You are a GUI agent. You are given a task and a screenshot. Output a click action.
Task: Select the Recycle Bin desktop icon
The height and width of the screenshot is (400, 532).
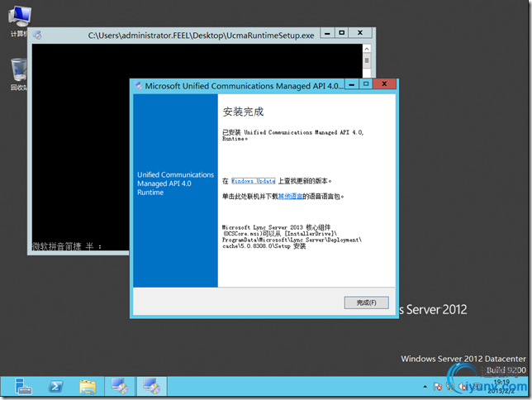(19, 74)
